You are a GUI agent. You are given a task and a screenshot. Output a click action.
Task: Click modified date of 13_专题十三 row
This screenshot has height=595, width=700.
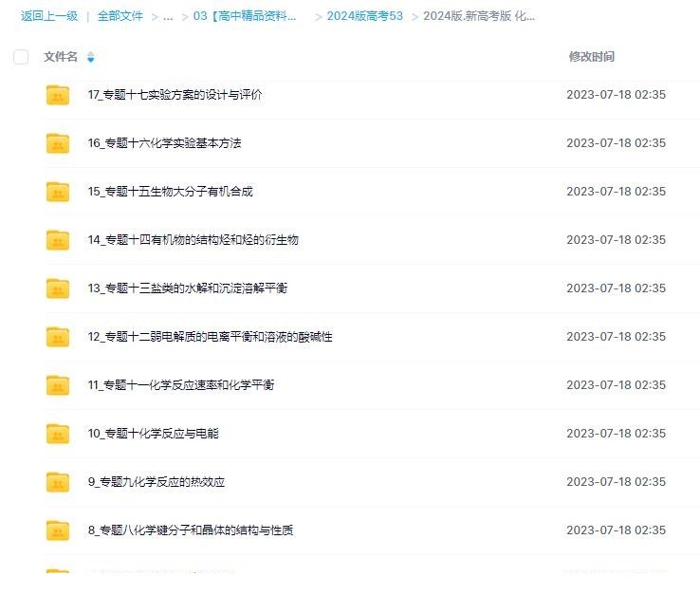point(617,288)
